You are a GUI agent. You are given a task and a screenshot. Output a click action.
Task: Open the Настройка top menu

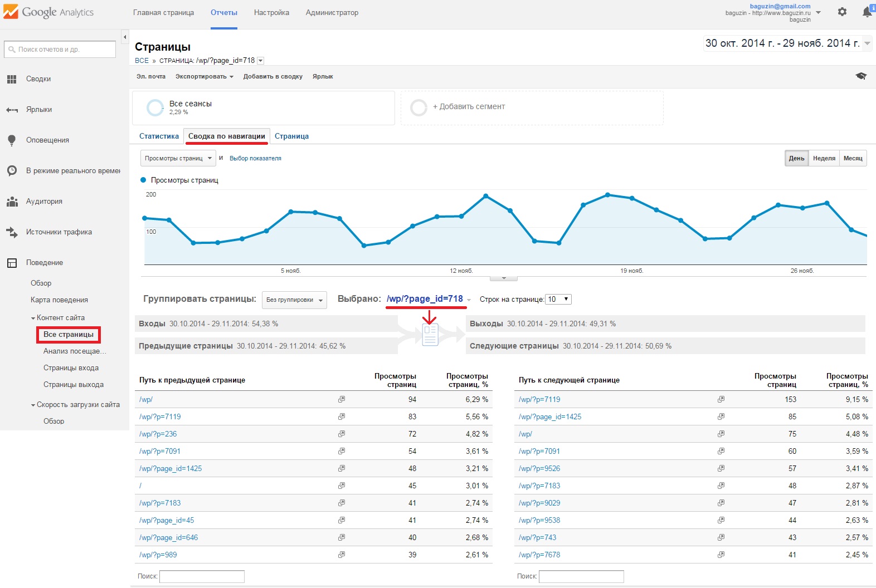(x=271, y=12)
